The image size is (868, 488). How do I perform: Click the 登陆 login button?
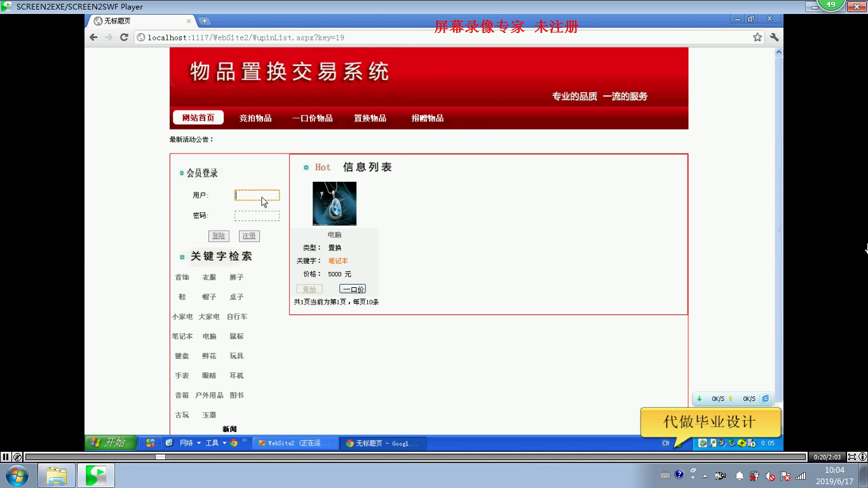coord(219,236)
